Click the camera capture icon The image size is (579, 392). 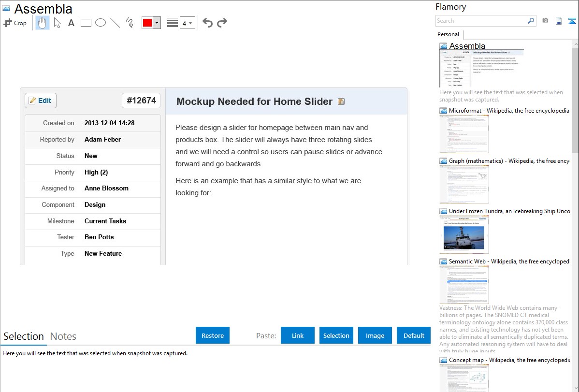pos(545,21)
